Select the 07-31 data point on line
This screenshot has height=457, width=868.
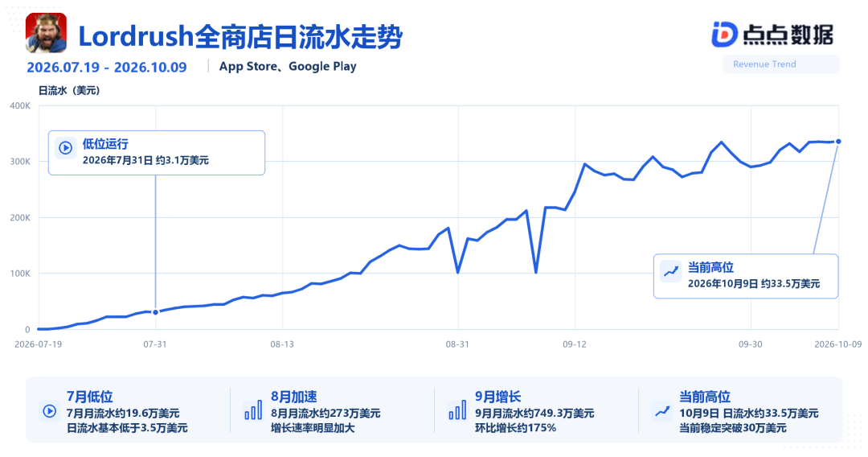(156, 312)
